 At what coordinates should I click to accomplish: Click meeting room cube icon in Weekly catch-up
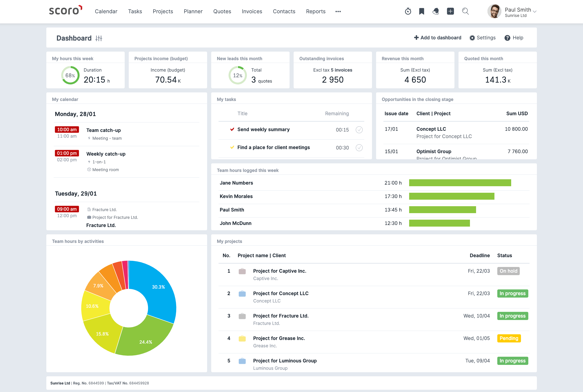89,169
